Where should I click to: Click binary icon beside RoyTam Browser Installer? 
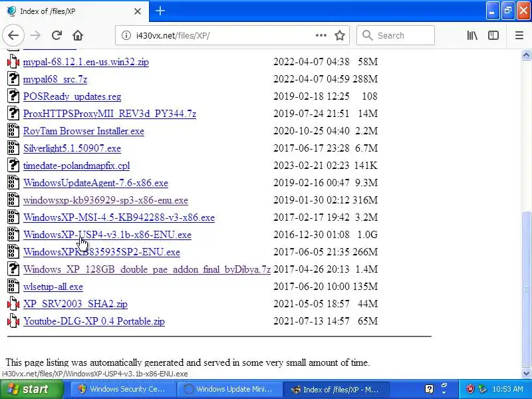(13, 131)
